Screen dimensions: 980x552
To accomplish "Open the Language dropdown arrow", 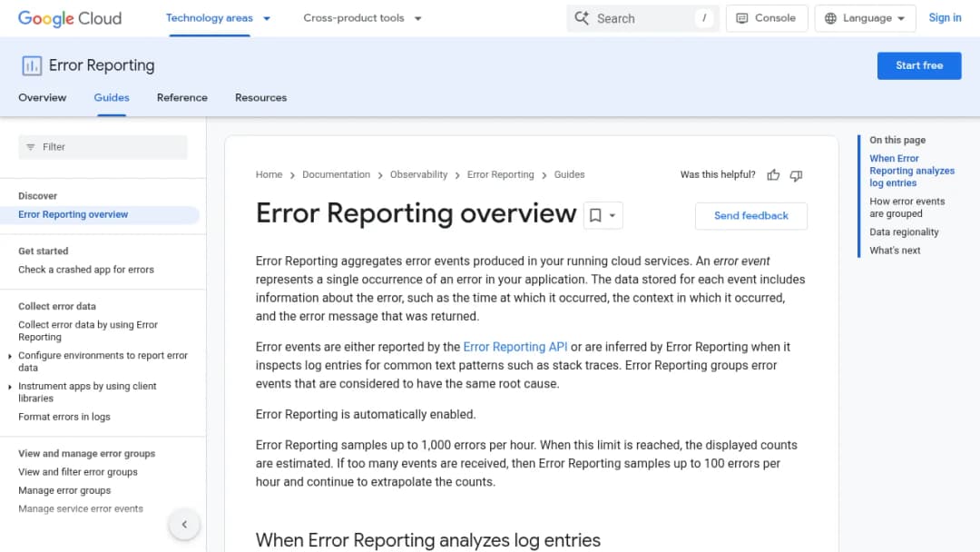I will point(901,19).
